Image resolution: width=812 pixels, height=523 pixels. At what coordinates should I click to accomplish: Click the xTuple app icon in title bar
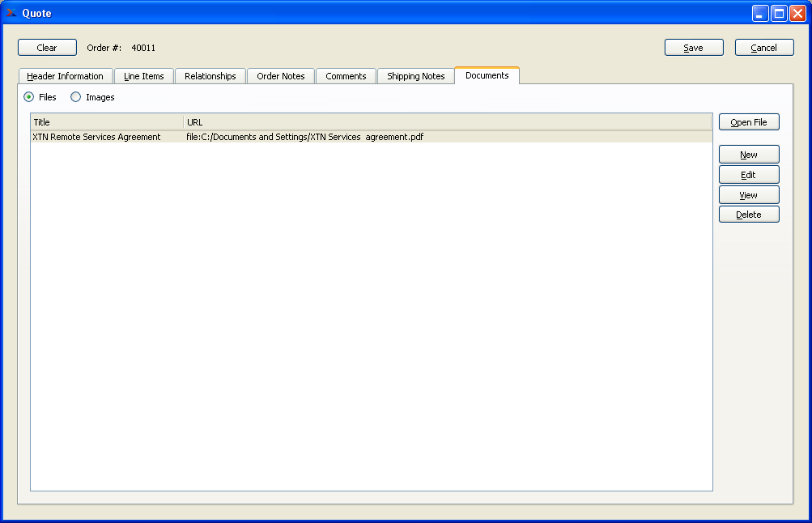(11, 12)
